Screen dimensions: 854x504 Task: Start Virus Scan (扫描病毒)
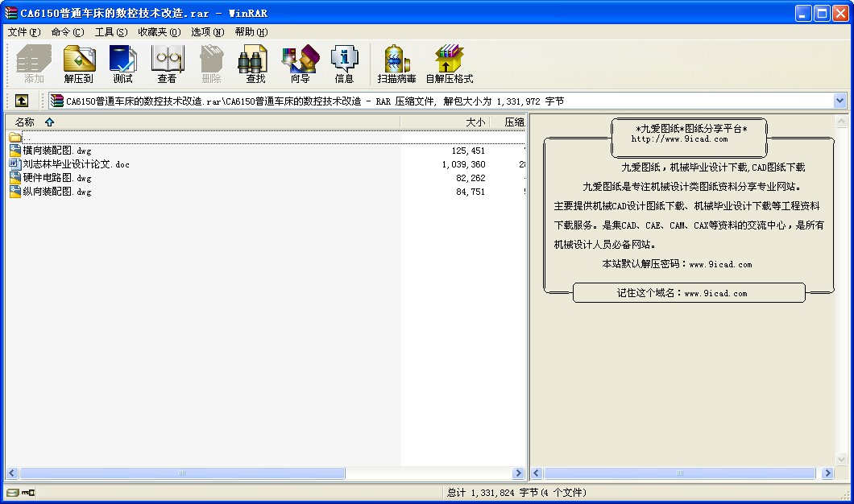[397, 64]
